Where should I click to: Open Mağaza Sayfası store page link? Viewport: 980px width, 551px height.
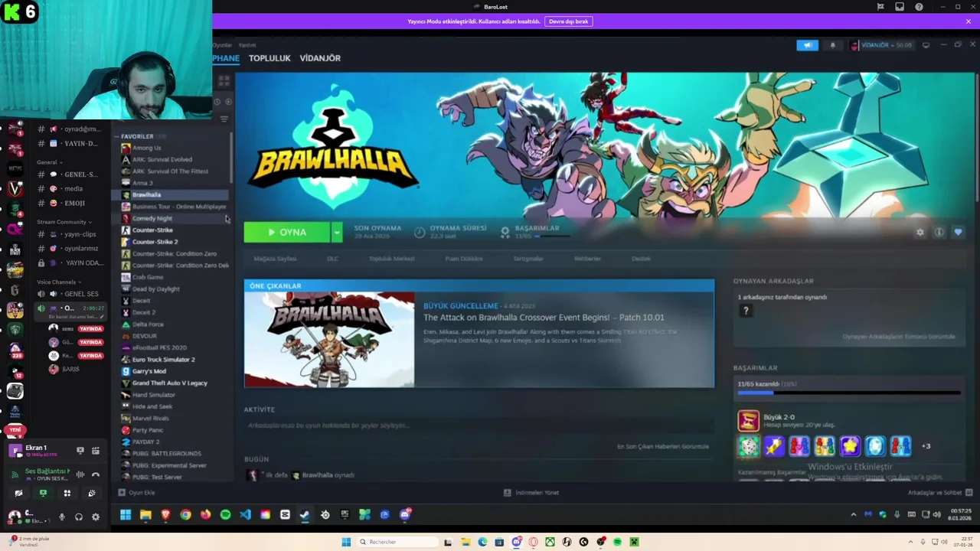(x=275, y=259)
